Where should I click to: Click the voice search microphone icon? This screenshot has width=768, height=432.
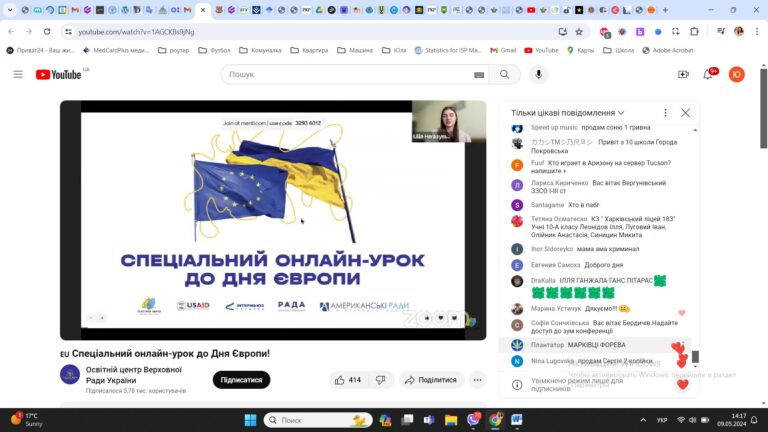click(x=538, y=74)
